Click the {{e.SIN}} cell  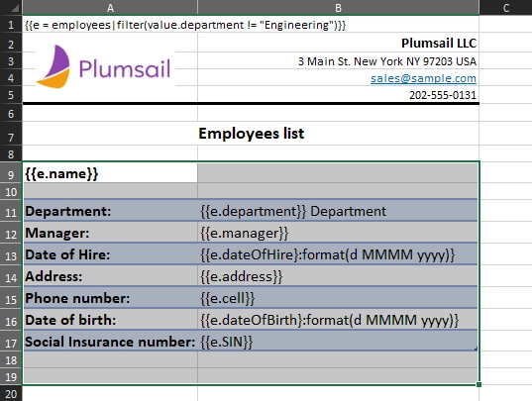point(338,342)
